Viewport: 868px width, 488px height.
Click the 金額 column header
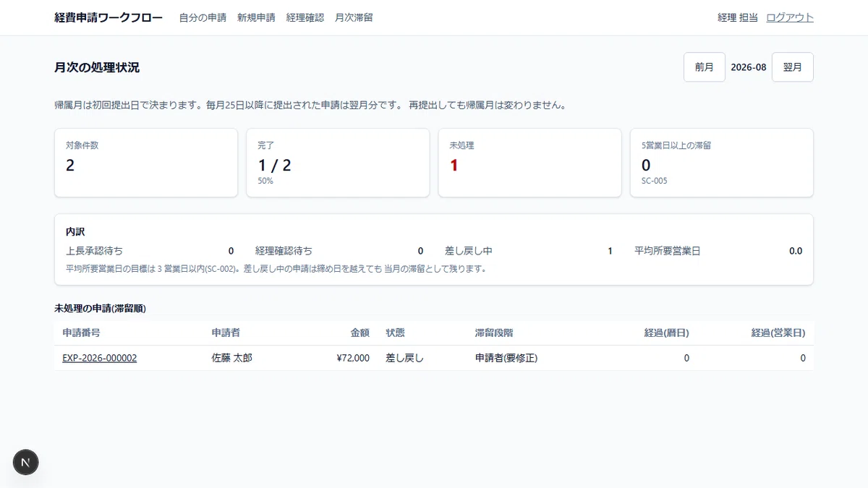coord(360,333)
